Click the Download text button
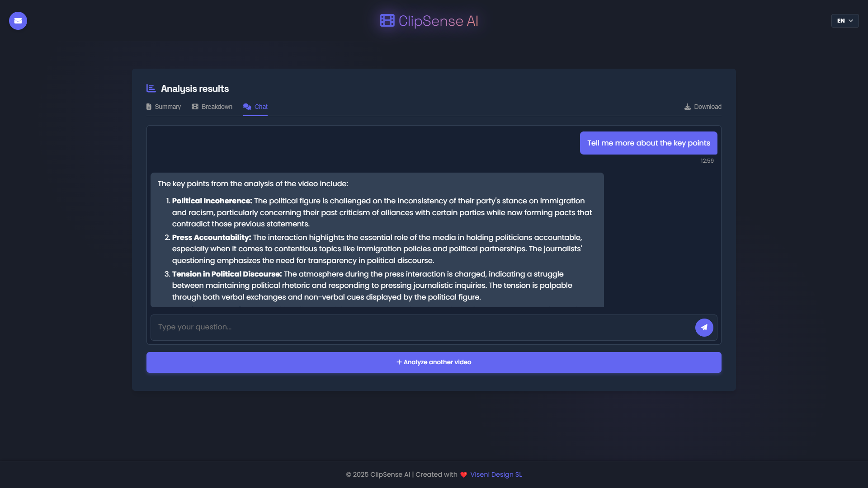The image size is (868, 488). point(708,107)
